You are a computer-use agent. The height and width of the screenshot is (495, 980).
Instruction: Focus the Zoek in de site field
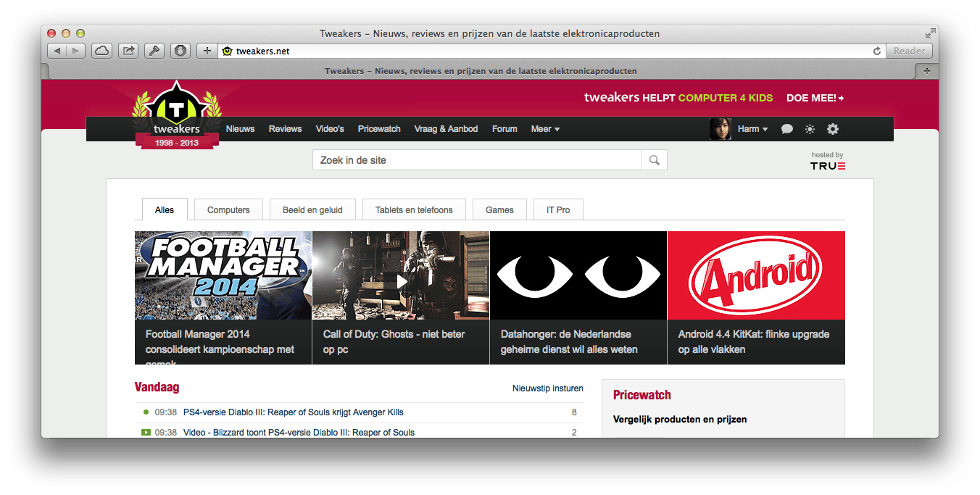[477, 160]
